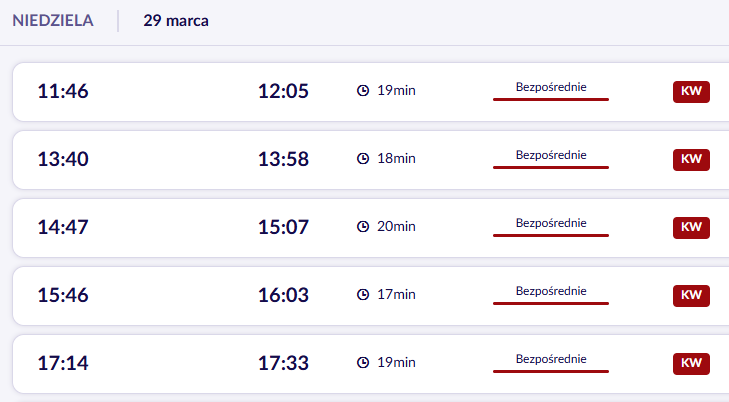Click the clock icon next to 17min
Screen dimensions: 729x402
click(x=363, y=295)
